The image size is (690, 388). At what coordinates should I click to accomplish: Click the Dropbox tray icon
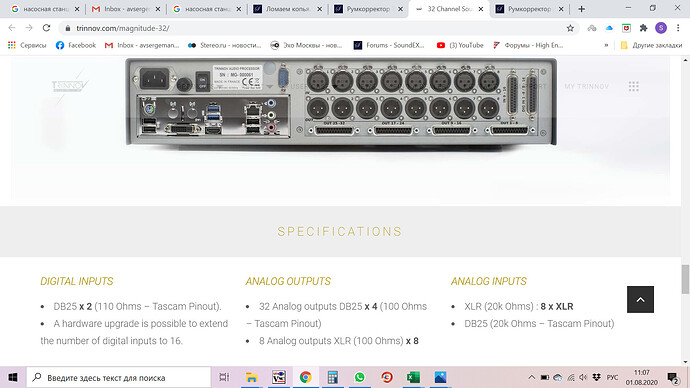pyautogui.click(x=597, y=377)
